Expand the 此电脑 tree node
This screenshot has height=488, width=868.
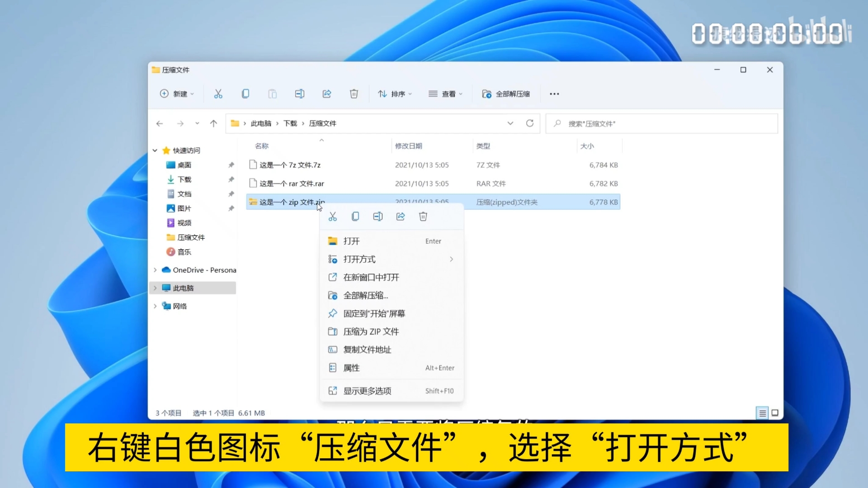click(155, 288)
